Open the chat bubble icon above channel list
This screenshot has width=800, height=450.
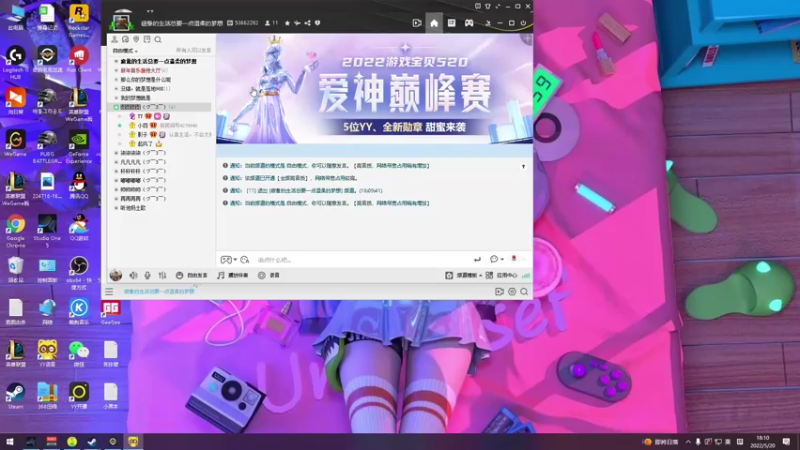(x=126, y=39)
